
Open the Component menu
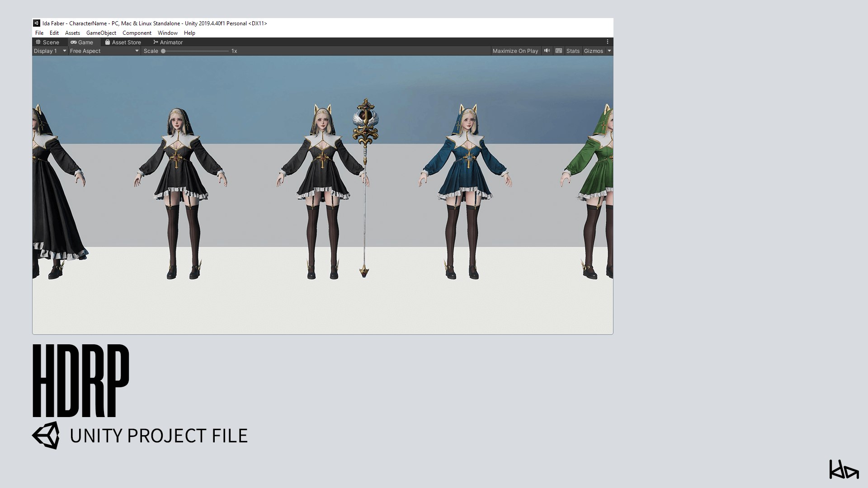137,33
